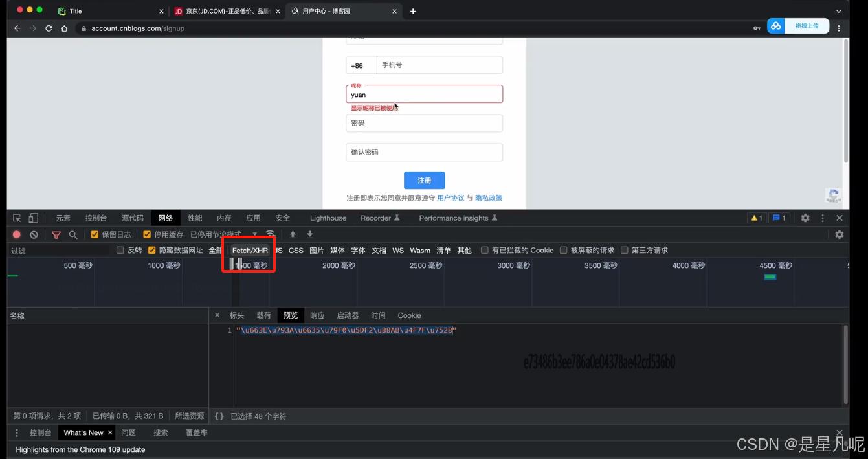Viewport: 868px width, 459px height.
Task: Open DevTools settings gear
Action: [805, 218]
